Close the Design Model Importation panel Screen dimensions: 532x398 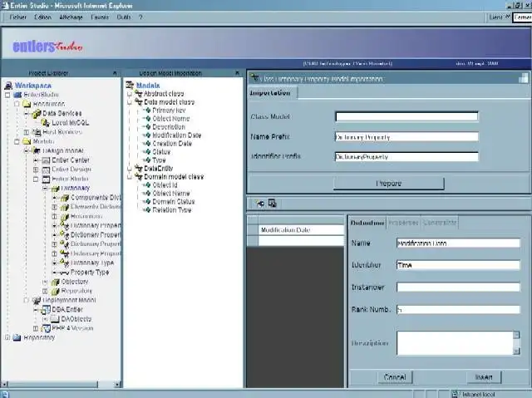(237, 73)
